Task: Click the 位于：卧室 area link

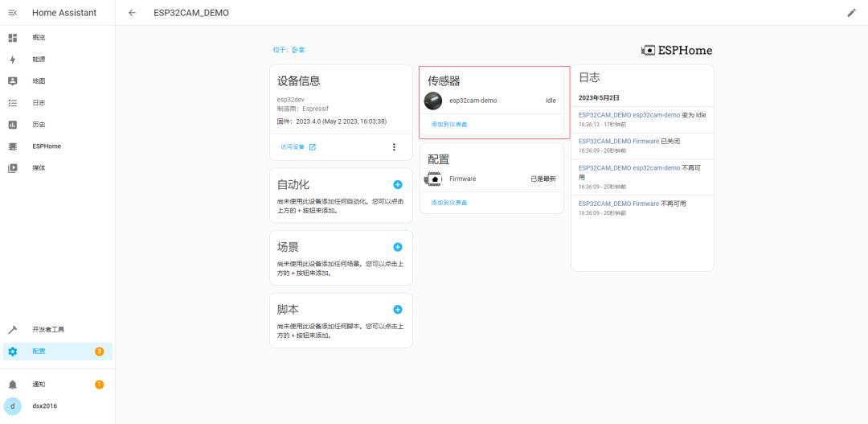Action: tap(289, 50)
